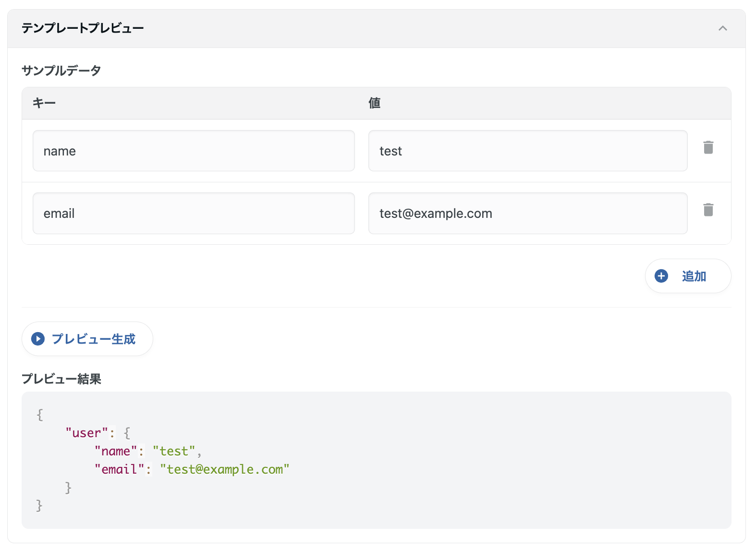Image resolution: width=756 pixels, height=549 pixels.
Task: Click the テンプレートプレビュー header title
Action: [x=83, y=28]
